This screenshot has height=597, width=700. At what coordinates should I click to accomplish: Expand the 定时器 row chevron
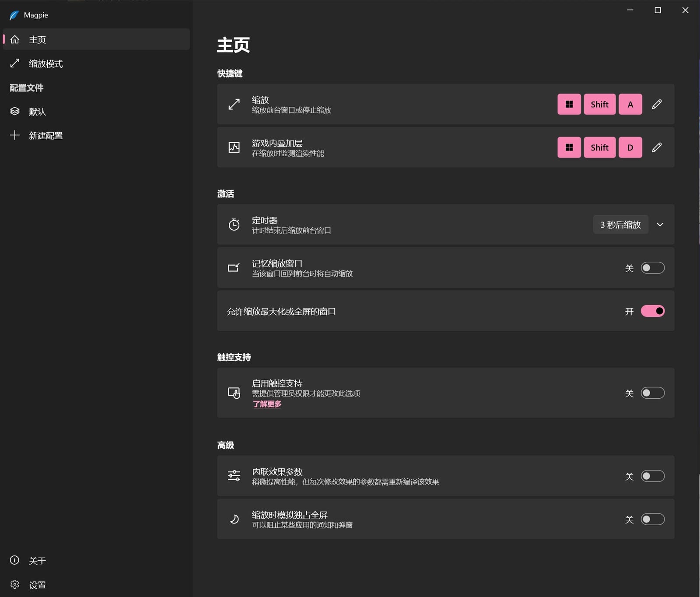660,225
